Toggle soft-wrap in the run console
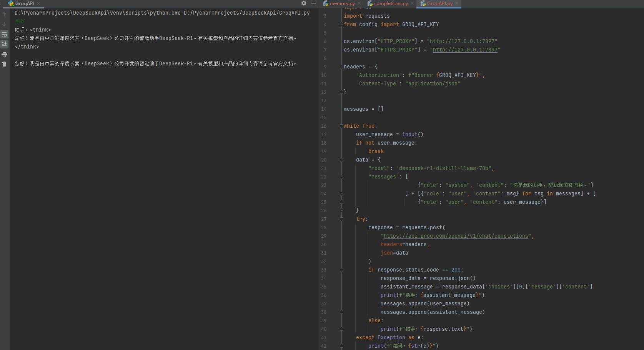This screenshot has height=350, width=644. click(4, 34)
